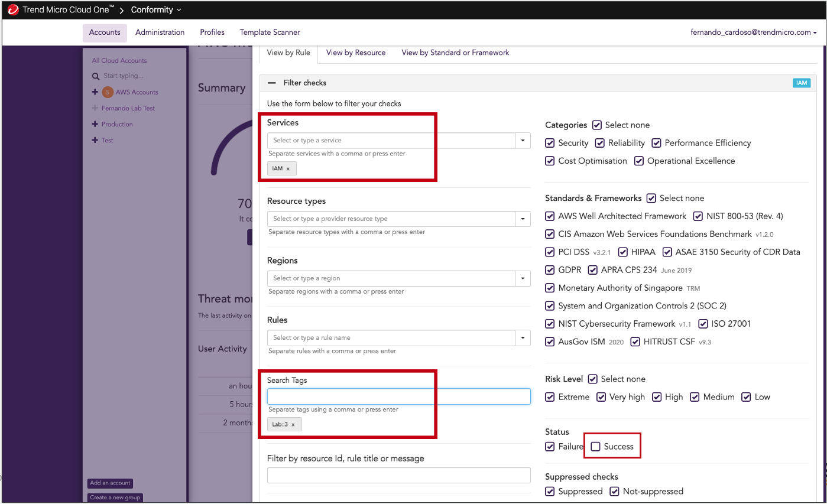Uncheck Operational Excellence category
Image resolution: width=827 pixels, height=504 pixels.
(639, 161)
